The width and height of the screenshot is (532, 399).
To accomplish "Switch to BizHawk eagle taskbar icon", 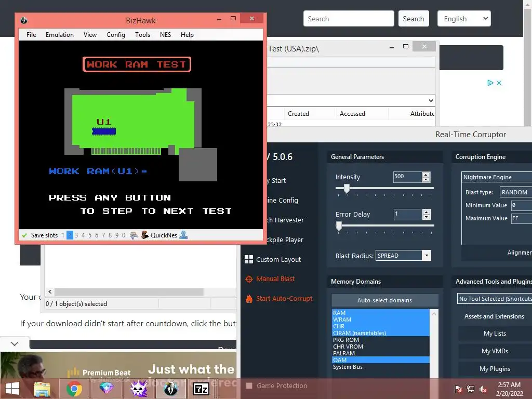I will click(170, 389).
